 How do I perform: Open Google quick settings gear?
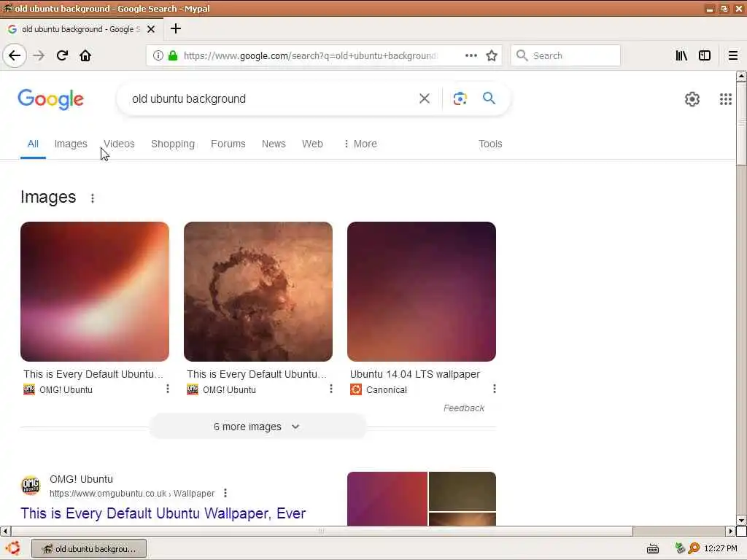pos(692,99)
